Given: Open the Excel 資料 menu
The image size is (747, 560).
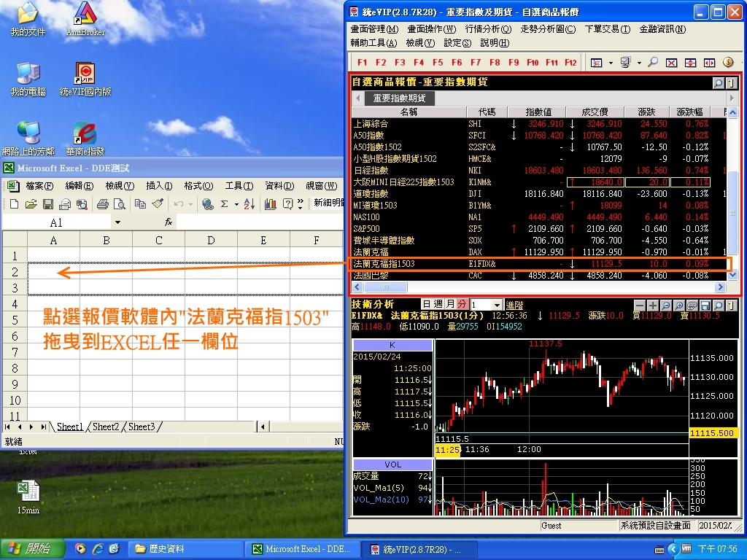Looking at the screenshot, I should pyautogui.click(x=279, y=186).
